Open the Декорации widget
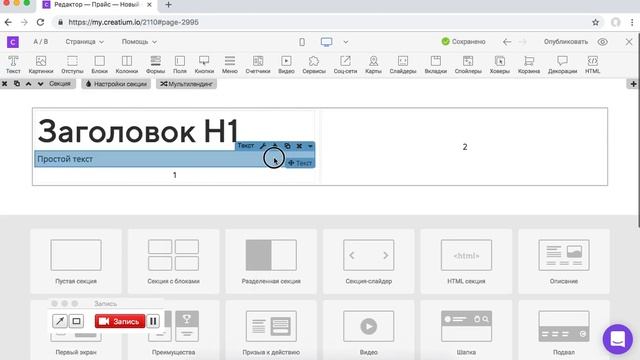Image resolution: width=640 pixels, height=360 pixels. pos(562,64)
